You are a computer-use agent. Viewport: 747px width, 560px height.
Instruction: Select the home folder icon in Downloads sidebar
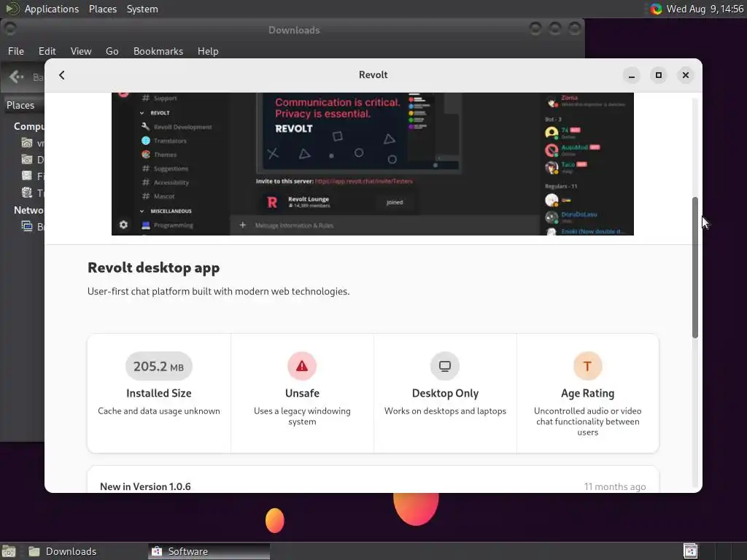(27, 143)
